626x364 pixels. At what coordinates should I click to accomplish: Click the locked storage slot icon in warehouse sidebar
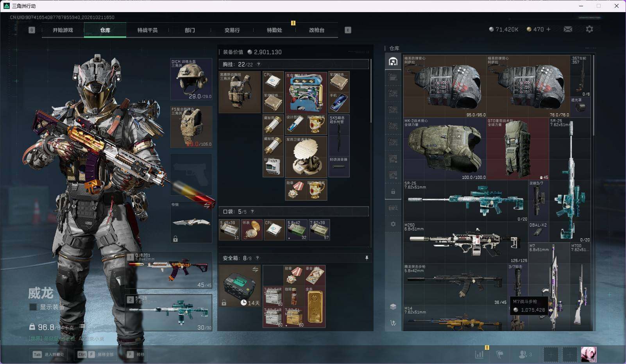tap(393, 192)
